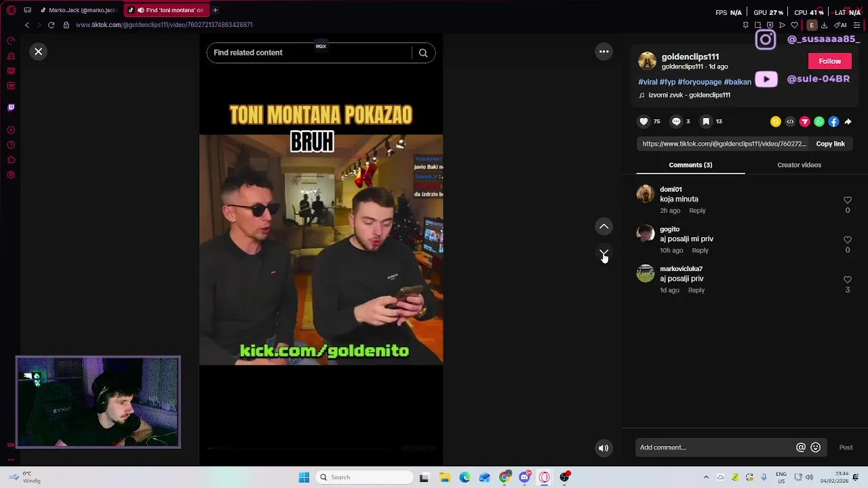This screenshot has width=868, height=488.
Task: Share to Facebook icon
Action: click(x=833, y=122)
